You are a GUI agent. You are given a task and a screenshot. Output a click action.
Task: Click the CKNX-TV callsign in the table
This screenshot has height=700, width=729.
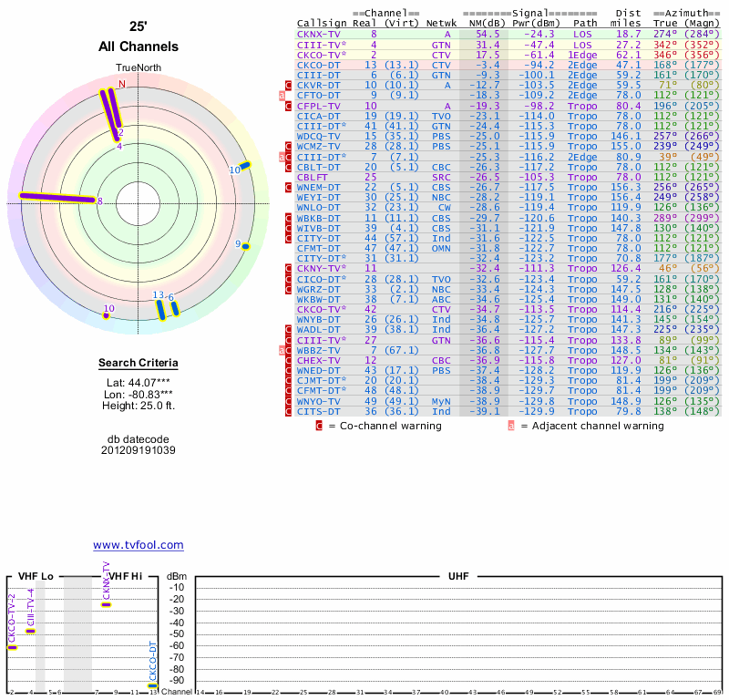pos(317,34)
